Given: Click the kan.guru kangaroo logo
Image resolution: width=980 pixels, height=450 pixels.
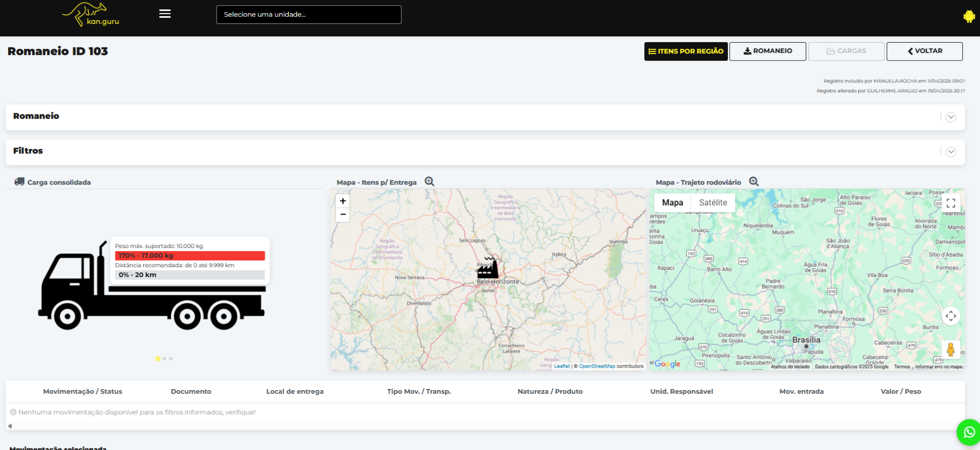Looking at the screenshot, I should pyautogui.click(x=91, y=15).
